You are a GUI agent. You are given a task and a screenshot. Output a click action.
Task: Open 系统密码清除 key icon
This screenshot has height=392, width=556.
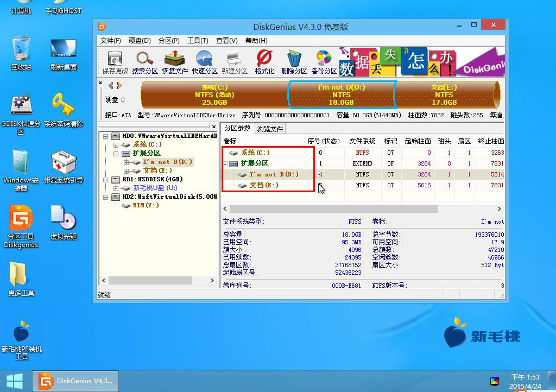click(64, 110)
